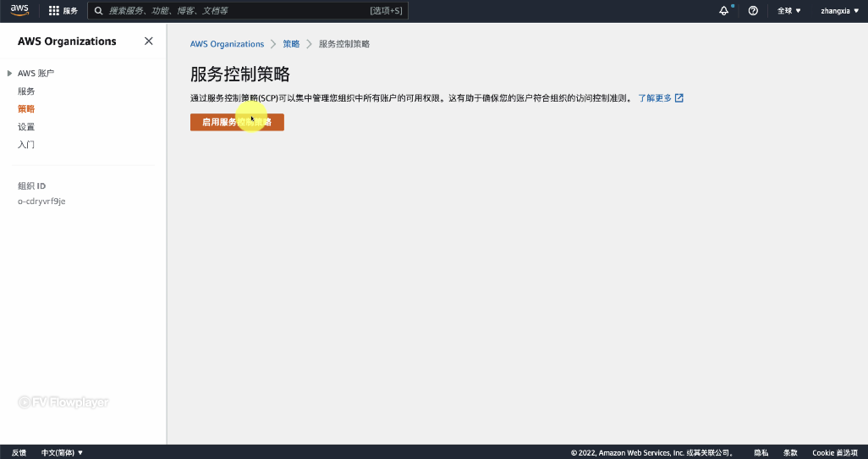The height and width of the screenshot is (459, 868).
Task: Open 入门 in the sidebar
Action: point(26,144)
